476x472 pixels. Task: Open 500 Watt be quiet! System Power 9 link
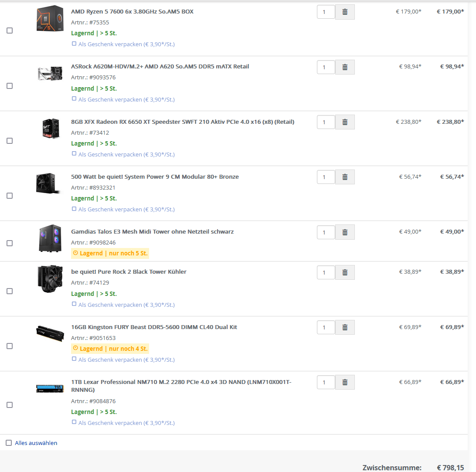pyautogui.click(x=155, y=177)
